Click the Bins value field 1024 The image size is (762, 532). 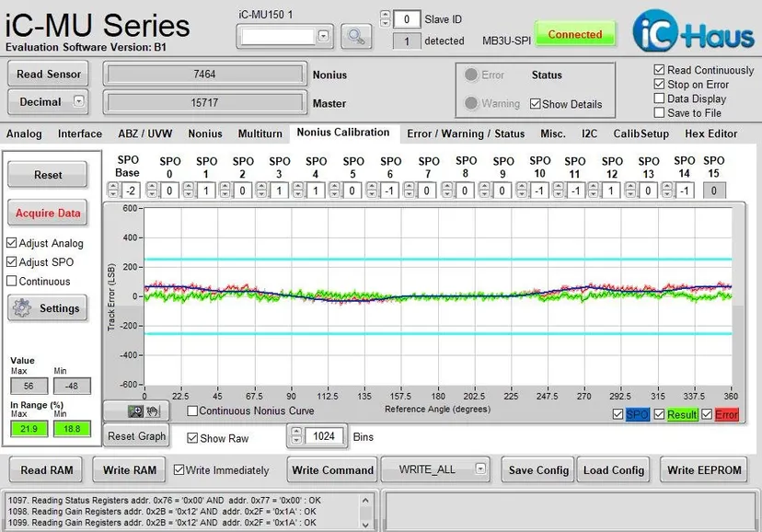(324, 435)
